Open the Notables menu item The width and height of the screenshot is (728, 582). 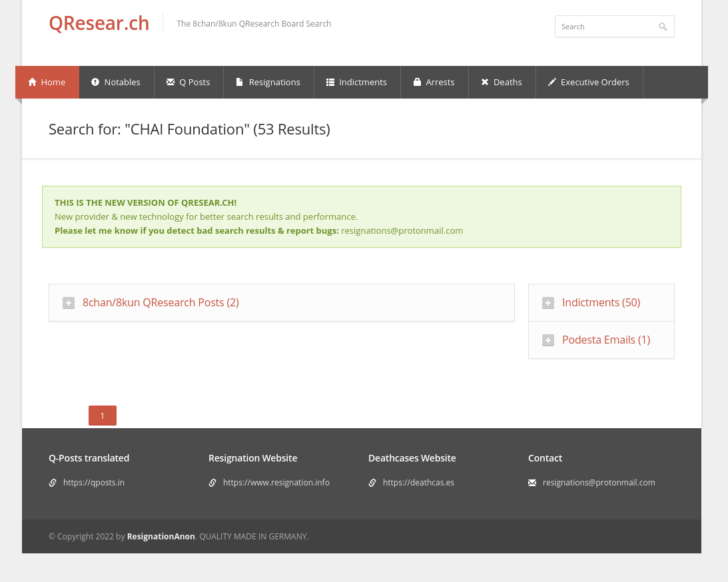click(117, 82)
